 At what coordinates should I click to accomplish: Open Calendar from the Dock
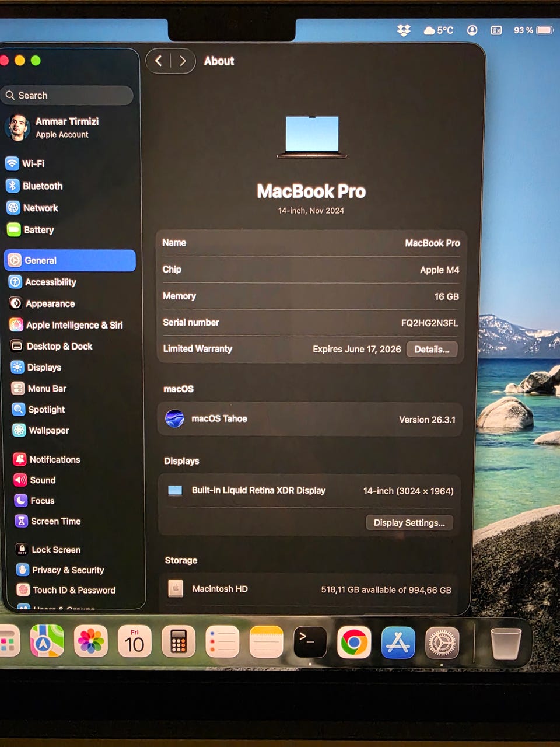click(135, 641)
